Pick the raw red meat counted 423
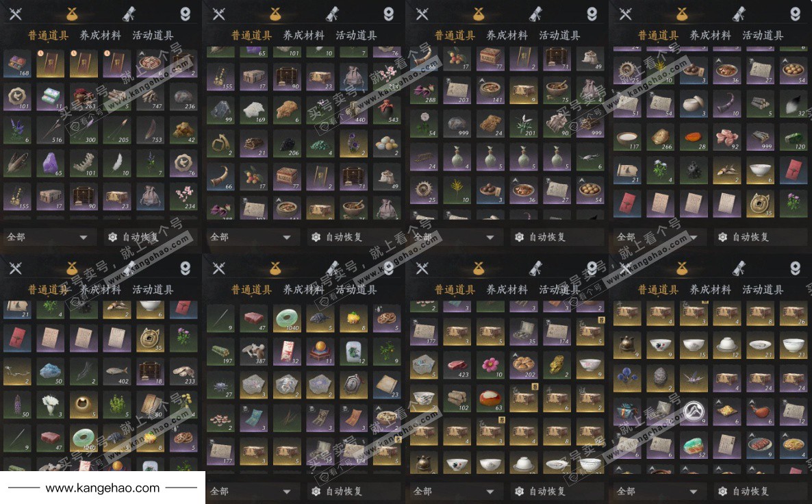Viewport: 812px width, 504px height. tap(457, 365)
